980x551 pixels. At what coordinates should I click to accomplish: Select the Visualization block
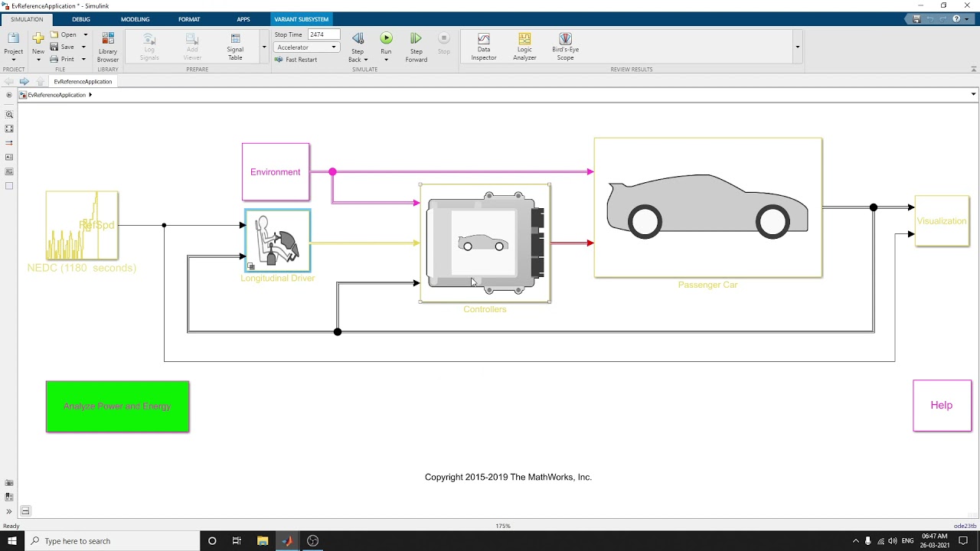coord(942,221)
